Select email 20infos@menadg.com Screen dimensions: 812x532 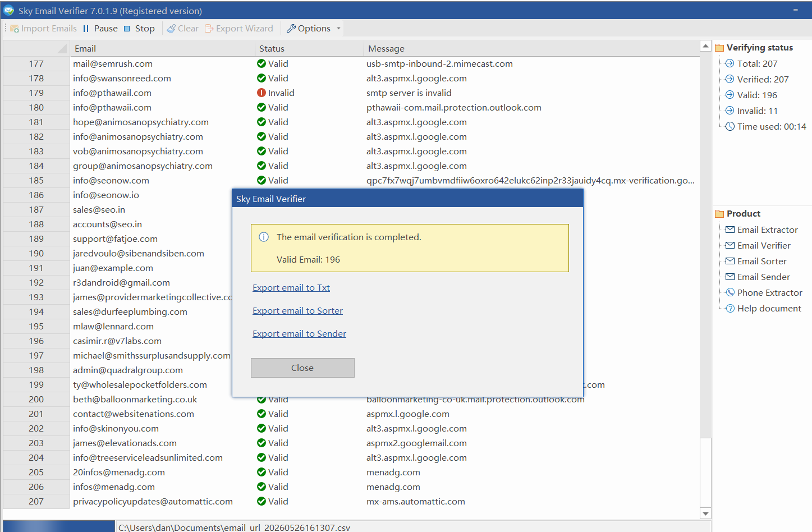(119, 473)
